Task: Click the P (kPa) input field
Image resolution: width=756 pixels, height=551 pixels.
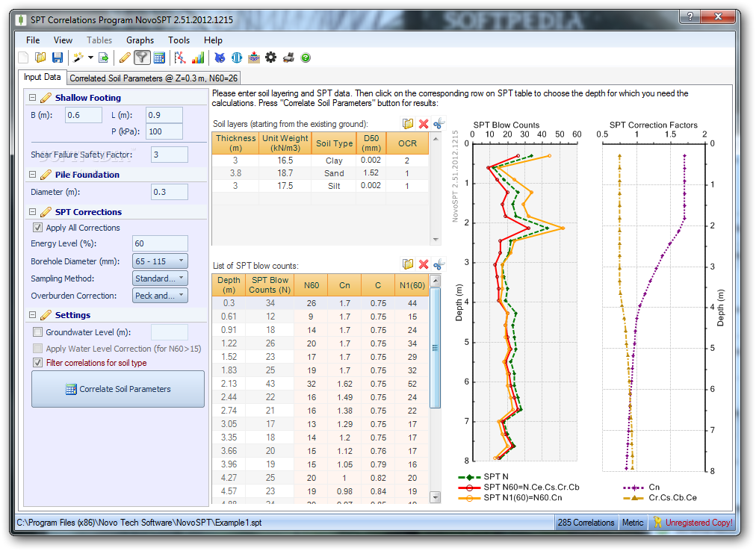Action: [164, 131]
